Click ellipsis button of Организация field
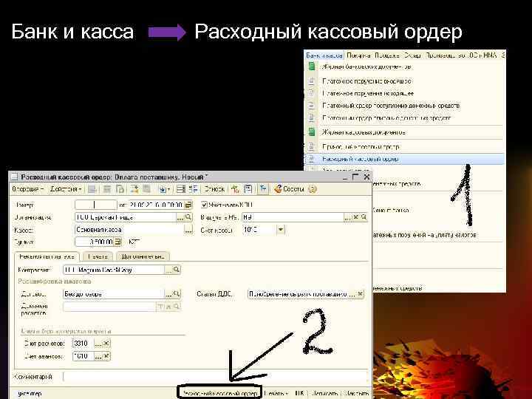 click(180, 217)
